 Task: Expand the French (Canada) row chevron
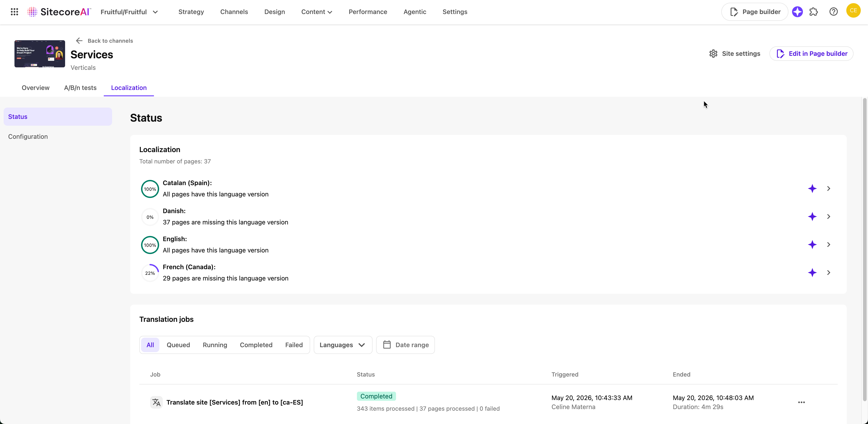click(829, 272)
